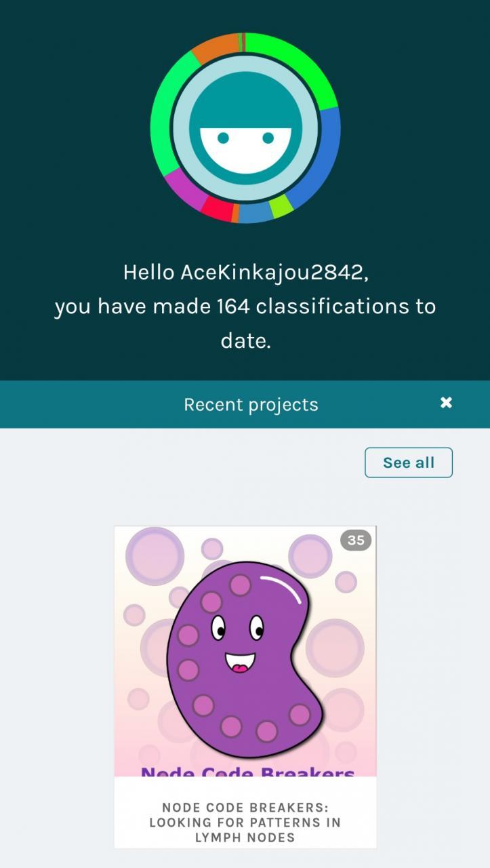Click the 35 classification count badge
This screenshot has width=490, height=868.
[356, 540]
